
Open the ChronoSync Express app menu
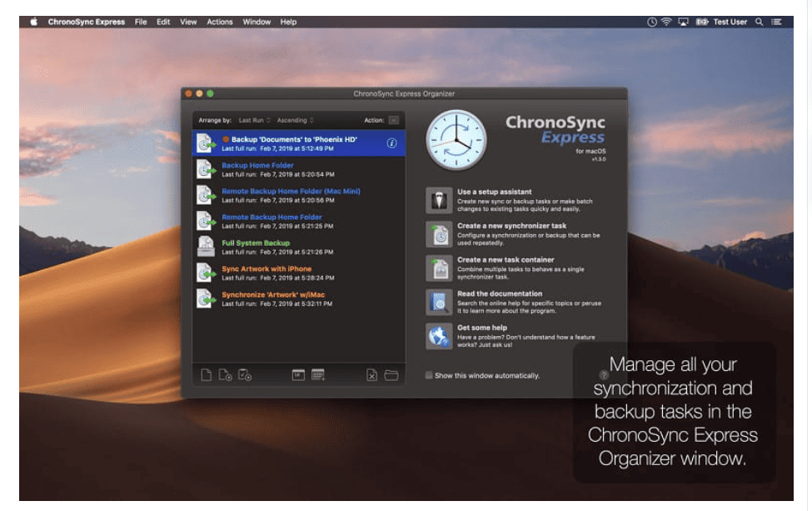(x=87, y=22)
